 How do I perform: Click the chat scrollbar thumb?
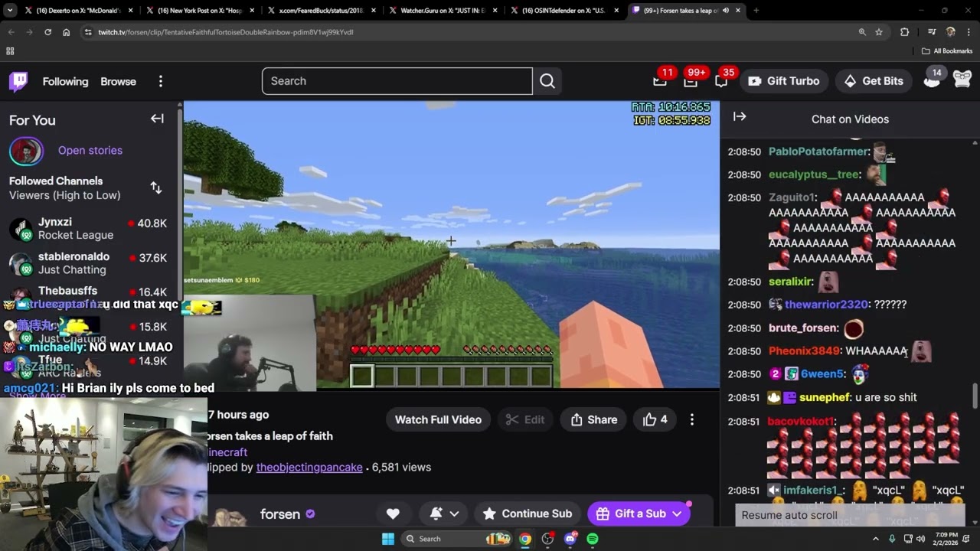(x=975, y=396)
